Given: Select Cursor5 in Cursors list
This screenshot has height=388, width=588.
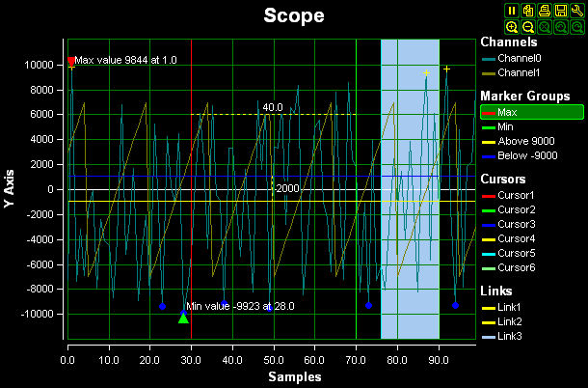Looking at the screenshot, I should tap(521, 252).
